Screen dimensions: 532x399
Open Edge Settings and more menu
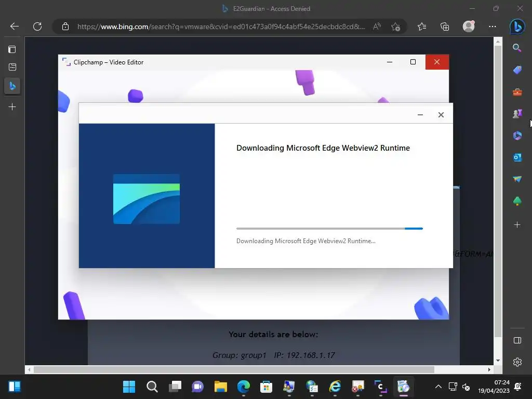493,26
